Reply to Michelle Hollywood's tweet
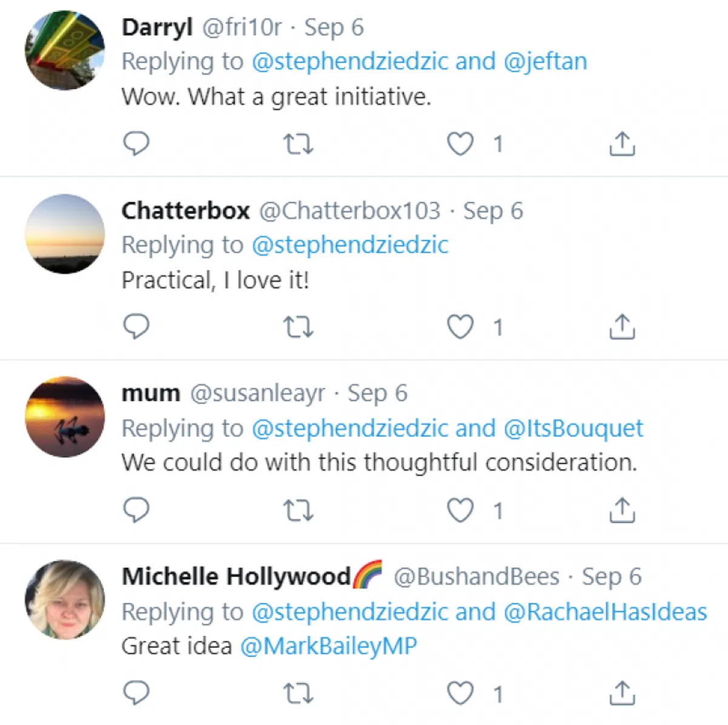The image size is (728, 725). 136,692
